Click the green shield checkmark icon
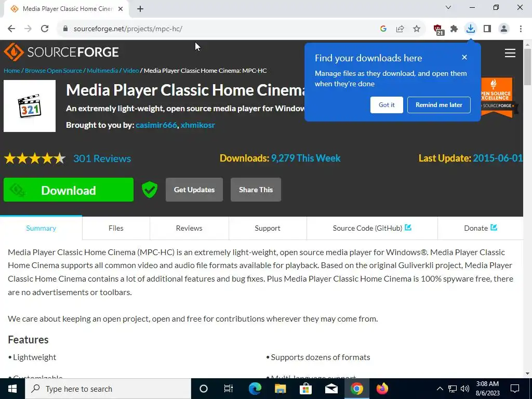 click(x=150, y=190)
